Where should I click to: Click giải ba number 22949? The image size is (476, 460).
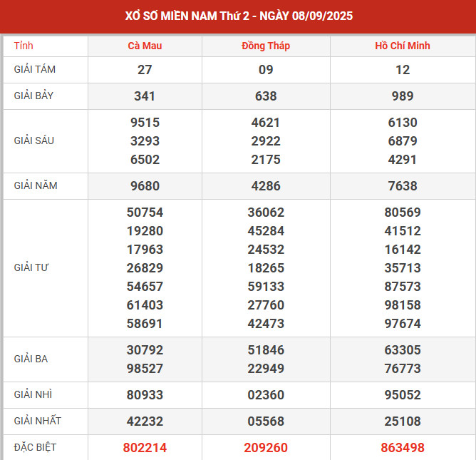tap(266, 369)
